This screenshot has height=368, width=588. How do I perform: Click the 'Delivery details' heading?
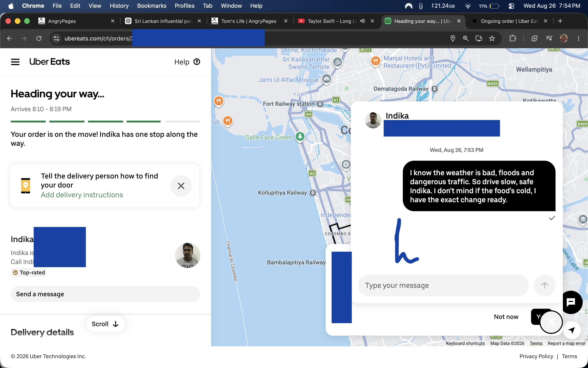42,332
